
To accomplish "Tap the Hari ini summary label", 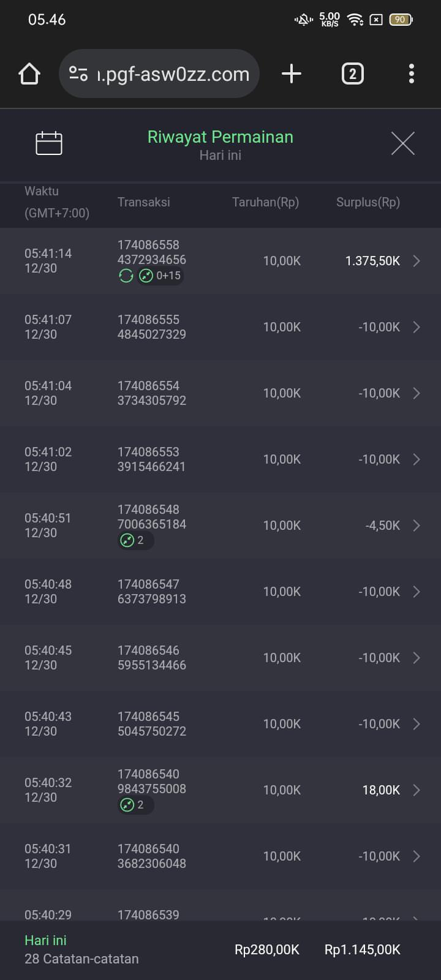I will pyautogui.click(x=46, y=940).
